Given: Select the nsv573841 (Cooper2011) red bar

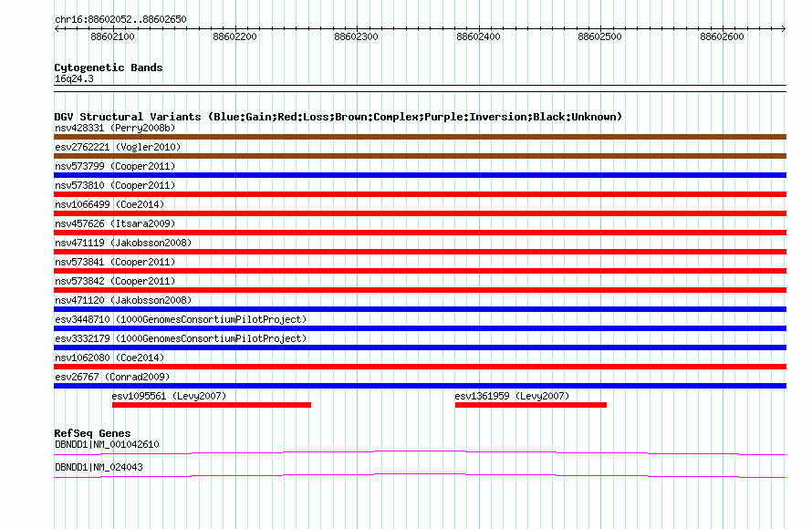Looking at the screenshot, I should point(420,271).
